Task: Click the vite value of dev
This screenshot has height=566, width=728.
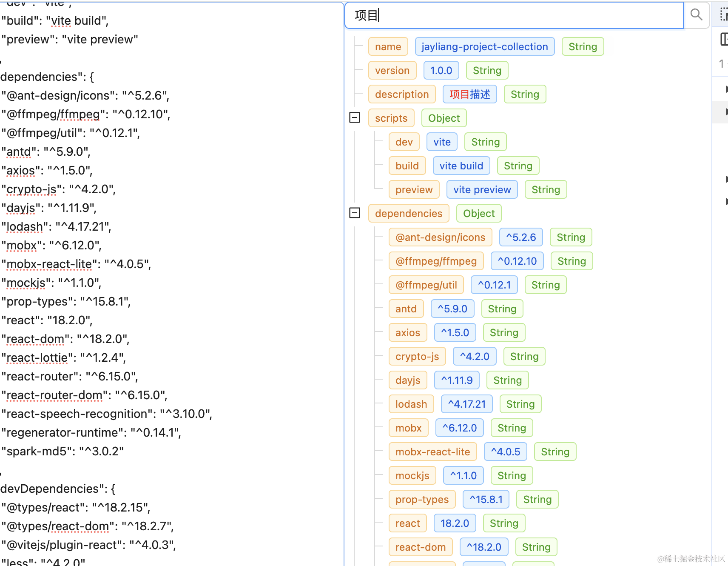Action: click(x=442, y=142)
